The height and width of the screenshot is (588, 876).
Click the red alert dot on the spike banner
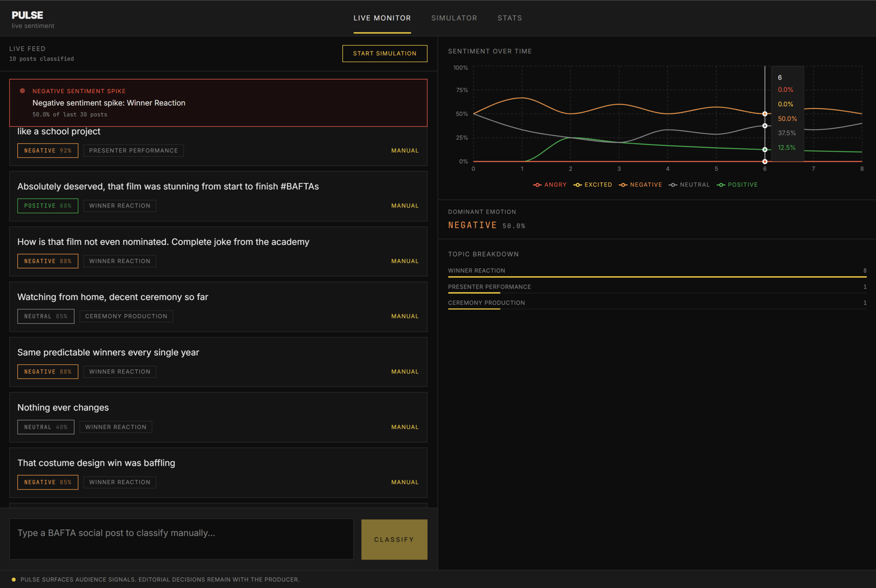point(22,91)
